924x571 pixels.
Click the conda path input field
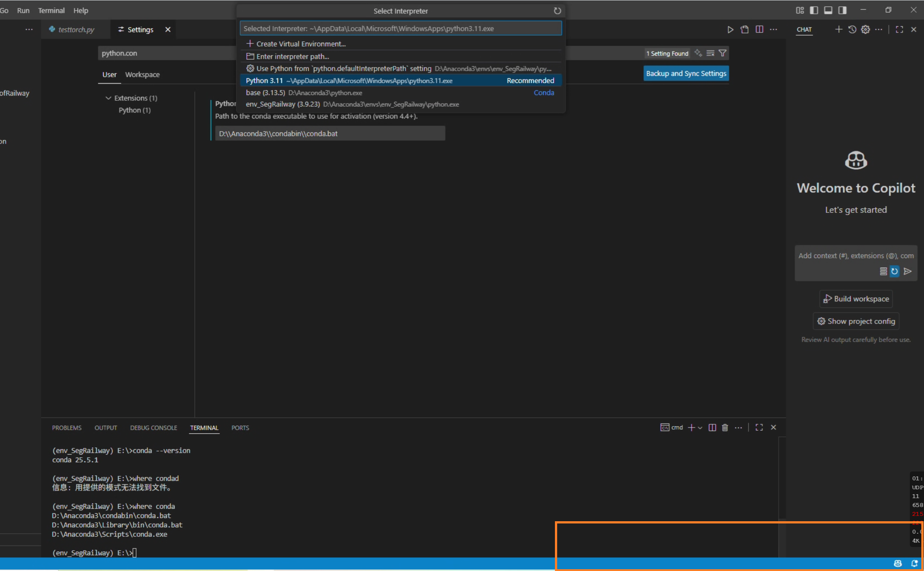point(330,133)
